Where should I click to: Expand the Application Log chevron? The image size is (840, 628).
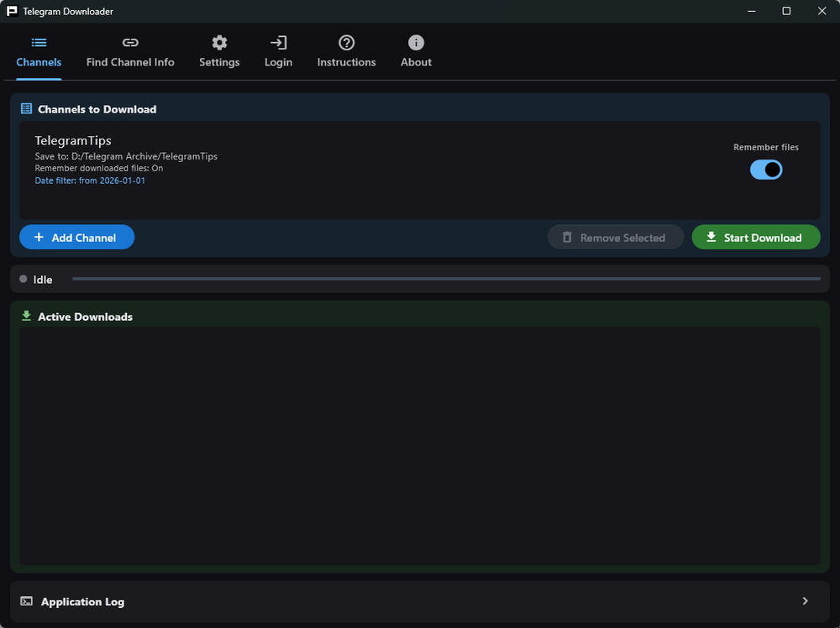[x=805, y=600]
